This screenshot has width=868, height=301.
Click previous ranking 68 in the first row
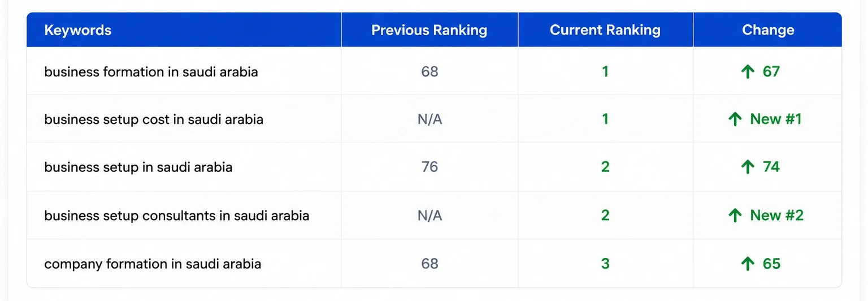click(429, 72)
